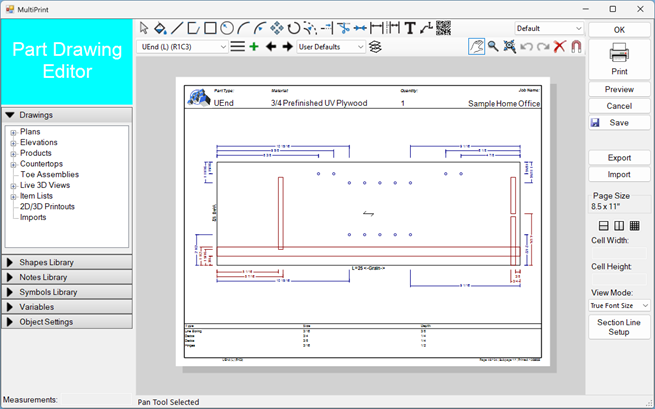Image resolution: width=655 pixels, height=409 pixels.
Task: Select the rectangle tool
Action: (210, 28)
